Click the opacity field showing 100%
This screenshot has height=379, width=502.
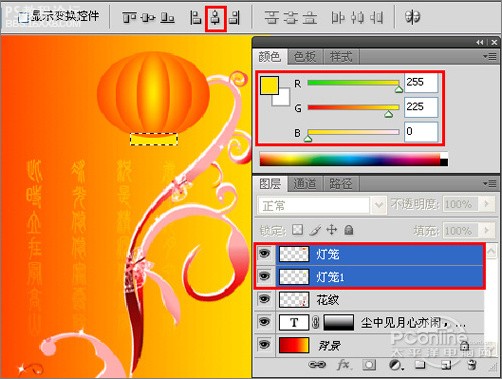[461, 204]
